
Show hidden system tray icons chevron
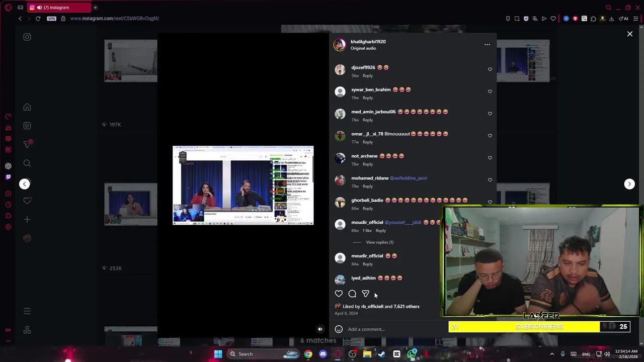tap(552, 354)
